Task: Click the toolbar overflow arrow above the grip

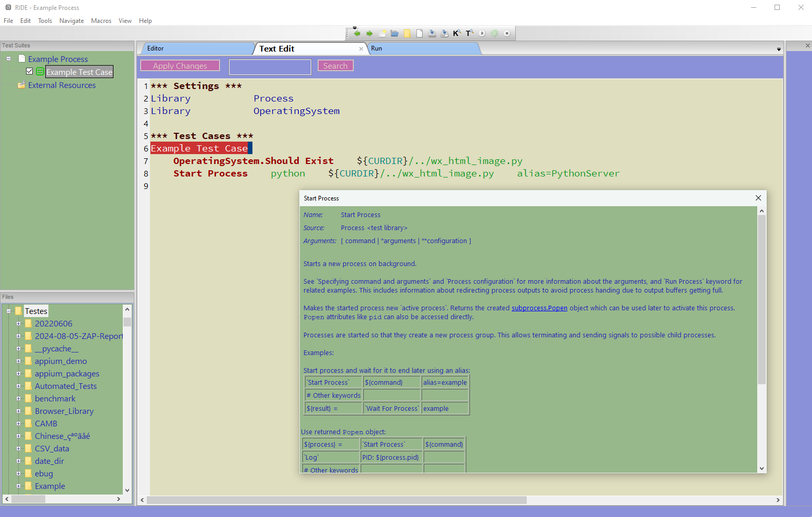Action: coord(354,28)
